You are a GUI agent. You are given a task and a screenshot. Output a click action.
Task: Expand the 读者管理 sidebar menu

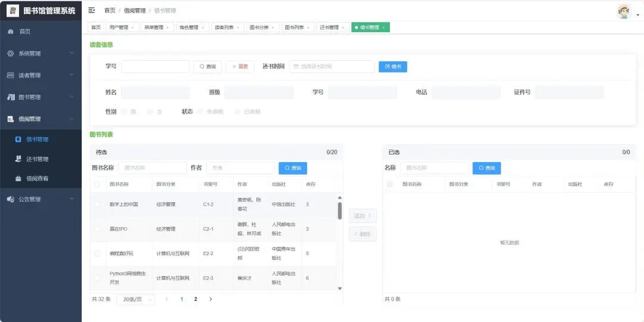pyautogui.click(x=72, y=75)
